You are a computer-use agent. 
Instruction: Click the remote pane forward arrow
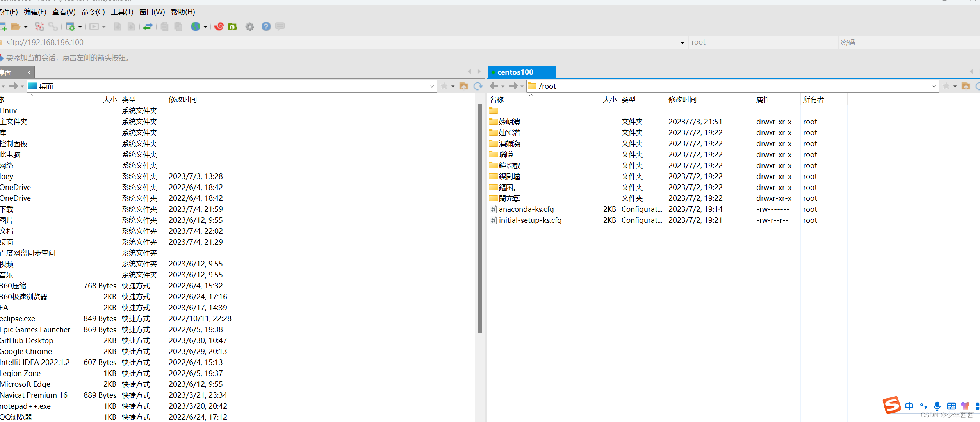(x=513, y=86)
